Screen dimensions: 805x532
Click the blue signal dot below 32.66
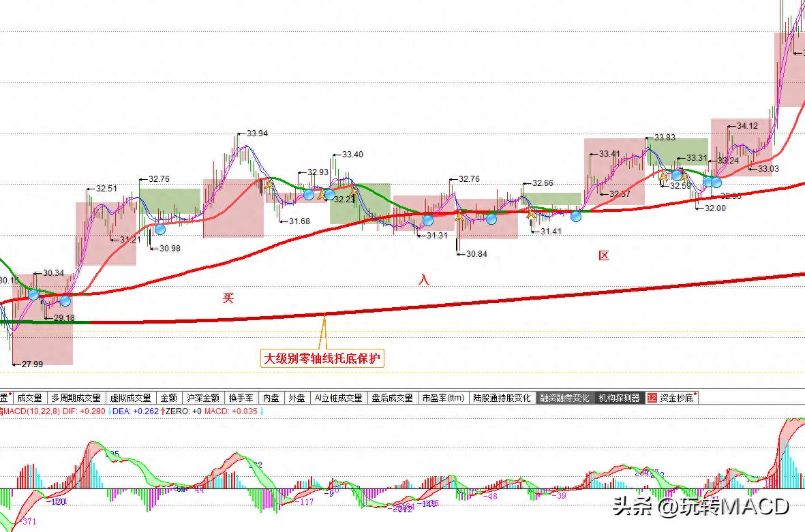[x=576, y=217]
